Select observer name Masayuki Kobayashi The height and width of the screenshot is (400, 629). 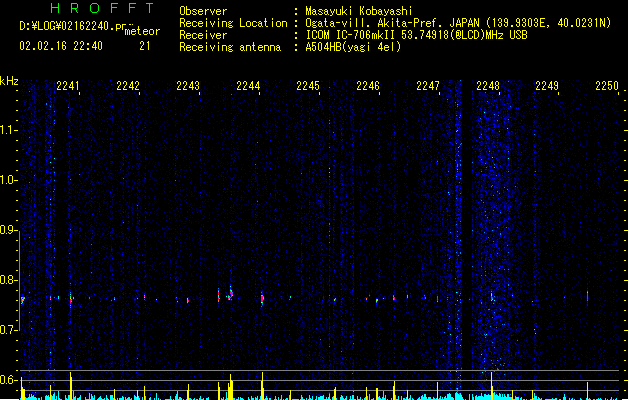(x=359, y=11)
